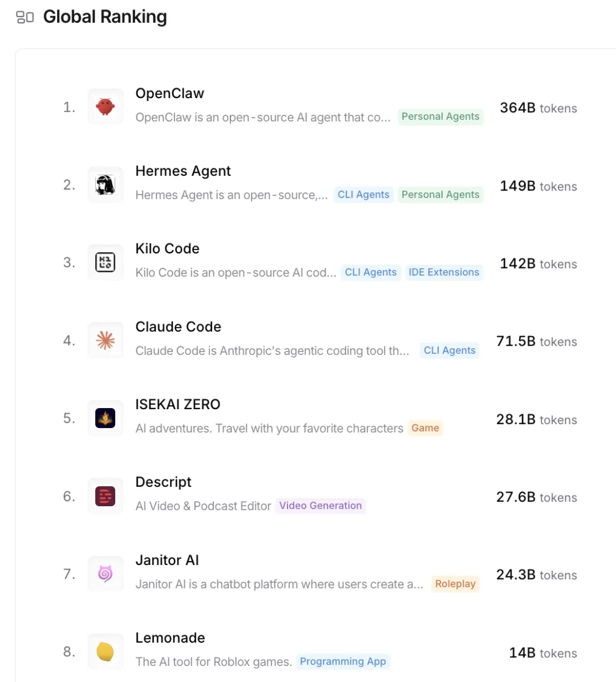616x682 pixels.
Task: Click the Global Ranking header icon
Action: pos(25,18)
